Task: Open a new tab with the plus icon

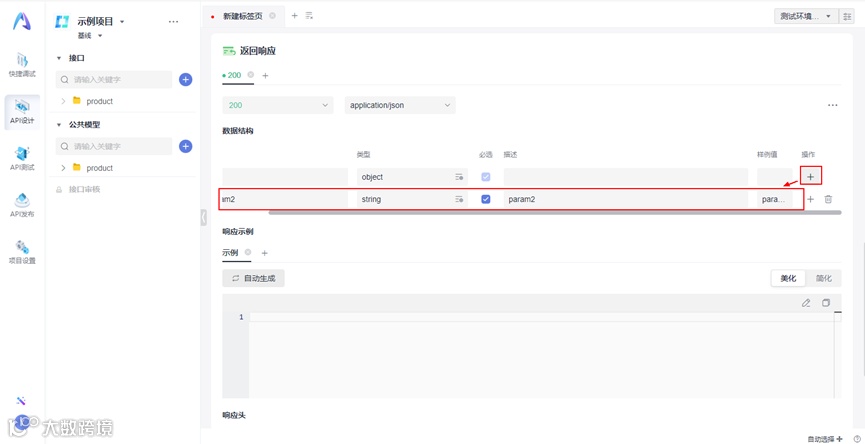Action: pos(294,16)
